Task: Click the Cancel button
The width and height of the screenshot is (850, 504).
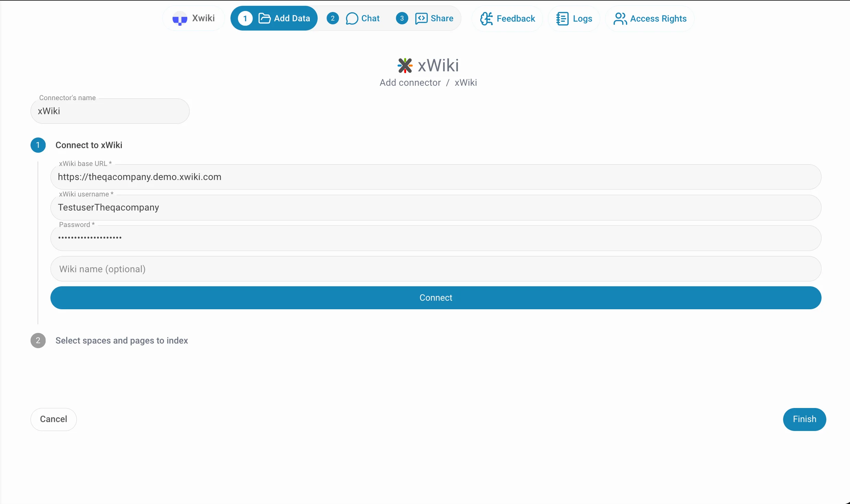Action: (54, 419)
